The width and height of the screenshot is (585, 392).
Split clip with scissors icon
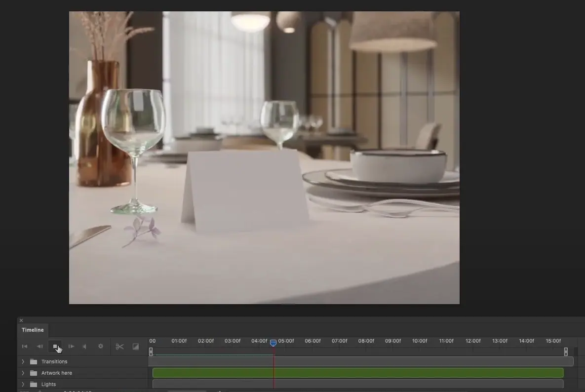click(119, 347)
